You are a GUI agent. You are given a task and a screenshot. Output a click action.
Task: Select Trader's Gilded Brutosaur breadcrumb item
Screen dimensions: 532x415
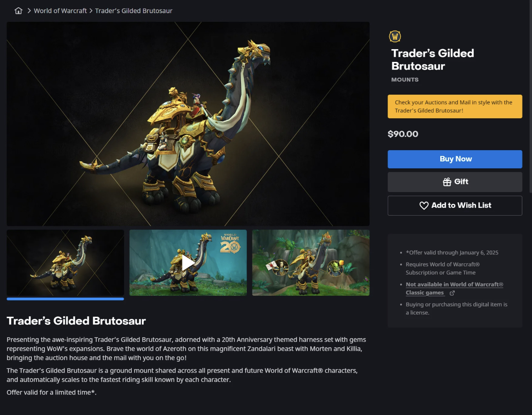134,11
